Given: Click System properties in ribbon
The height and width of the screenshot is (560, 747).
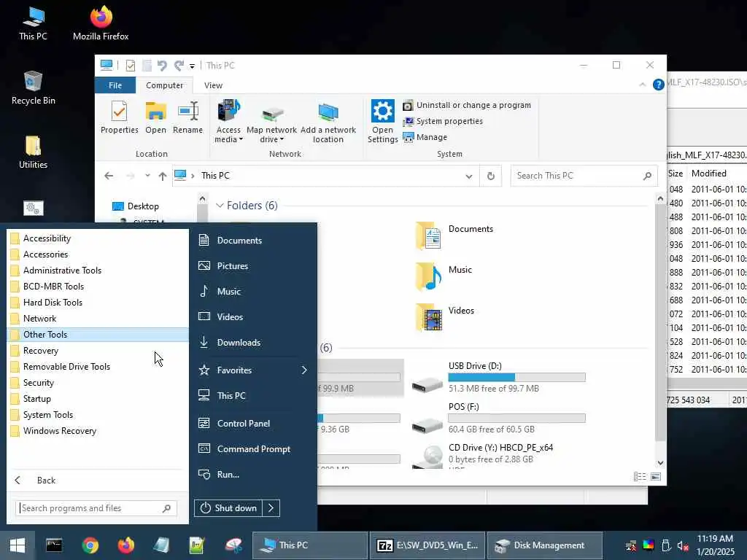Looking at the screenshot, I should tap(443, 122).
